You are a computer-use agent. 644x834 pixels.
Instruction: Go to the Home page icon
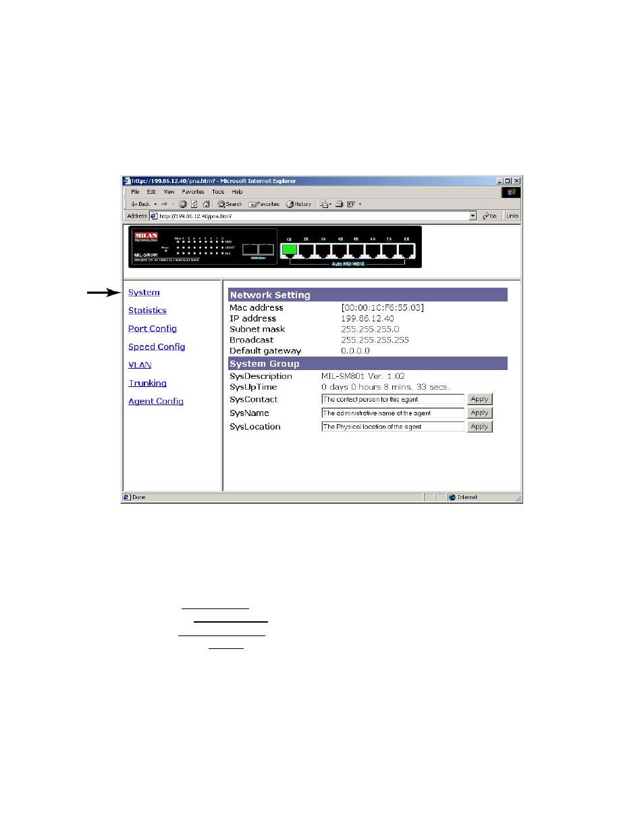206,204
